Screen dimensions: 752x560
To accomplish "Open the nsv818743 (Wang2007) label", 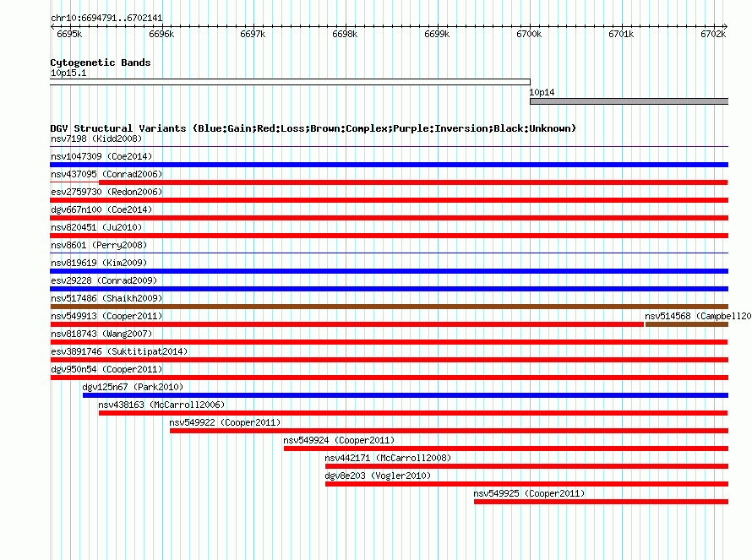I will [x=101, y=334].
